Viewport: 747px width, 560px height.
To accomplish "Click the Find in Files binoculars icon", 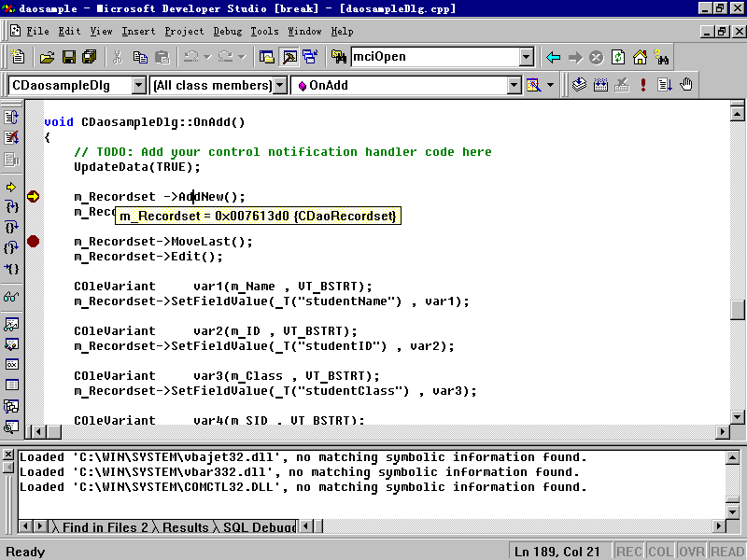I will click(x=339, y=57).
